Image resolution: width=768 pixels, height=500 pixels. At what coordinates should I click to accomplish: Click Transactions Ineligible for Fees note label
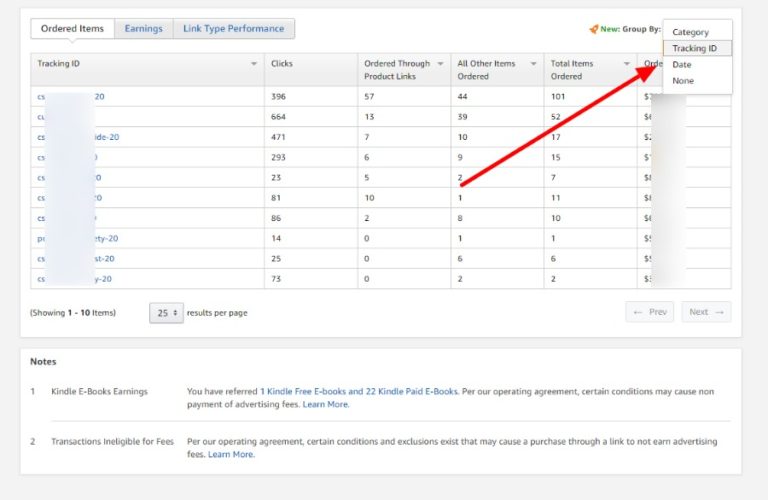pos(113,441)
